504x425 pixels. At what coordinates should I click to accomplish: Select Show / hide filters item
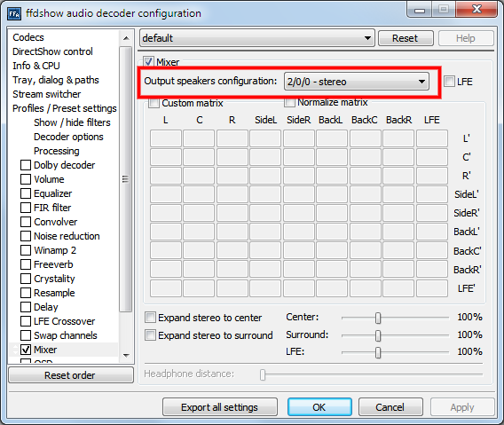72,122
